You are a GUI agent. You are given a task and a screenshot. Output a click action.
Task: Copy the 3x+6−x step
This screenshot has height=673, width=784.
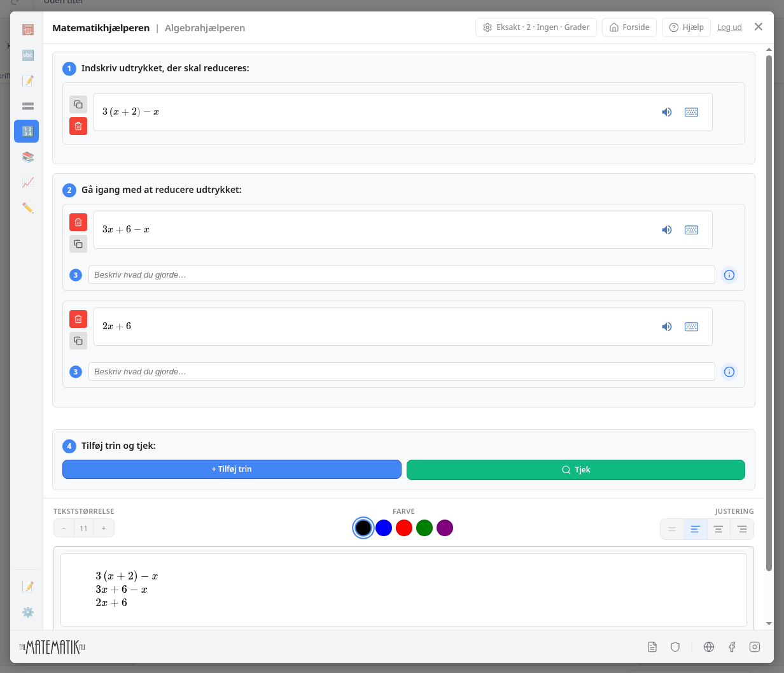click(x=78, y=244)
